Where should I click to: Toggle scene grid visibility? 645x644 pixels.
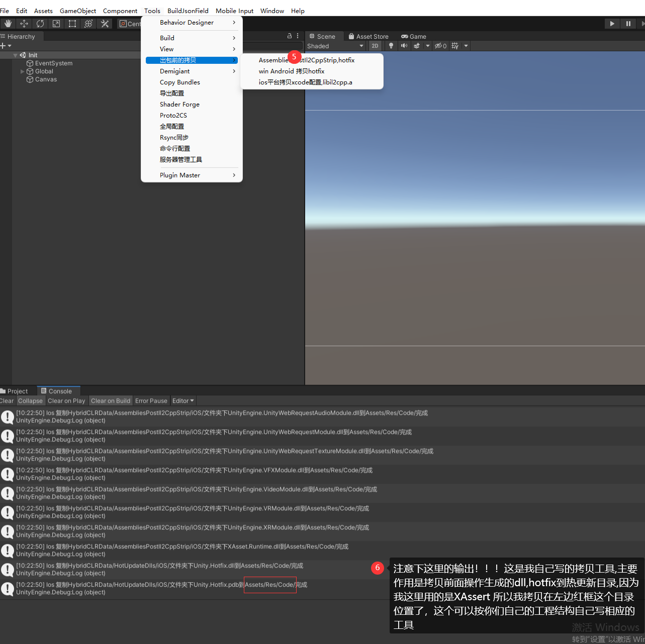coord(455,46)
